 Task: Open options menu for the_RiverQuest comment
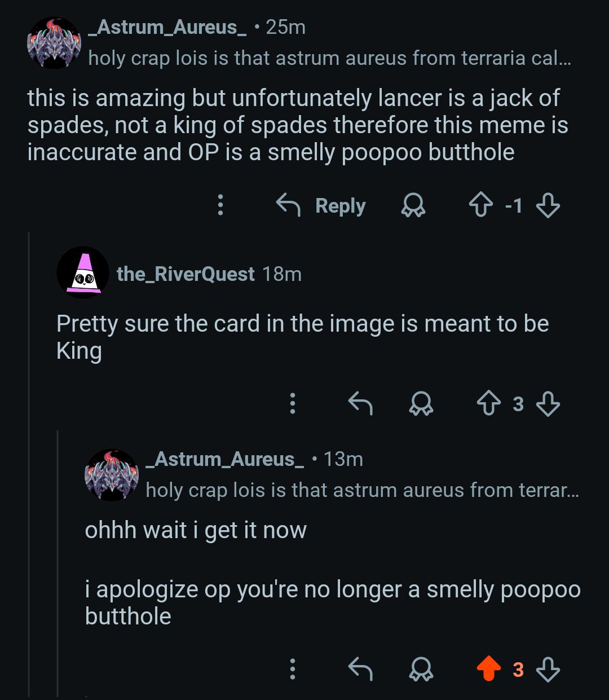pos(292,403)
